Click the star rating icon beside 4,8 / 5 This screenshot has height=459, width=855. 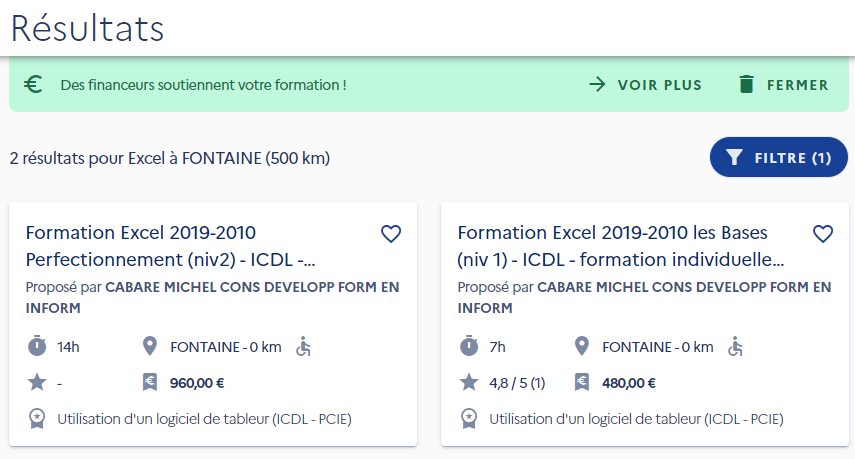[469, 382]
